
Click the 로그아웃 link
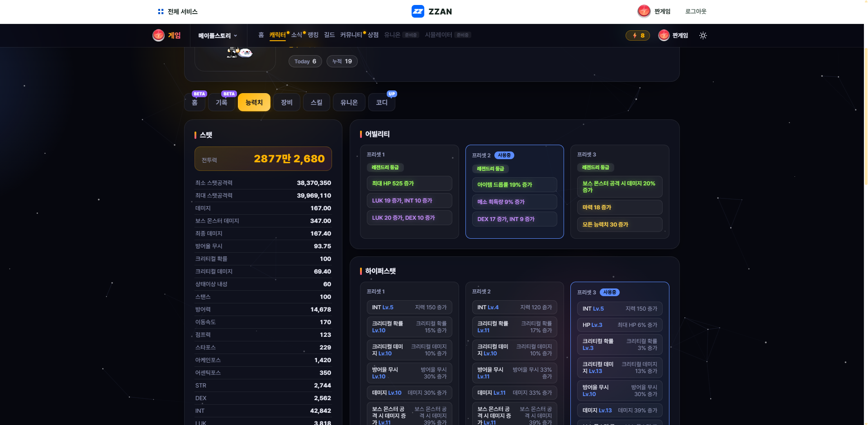[696, 12]
